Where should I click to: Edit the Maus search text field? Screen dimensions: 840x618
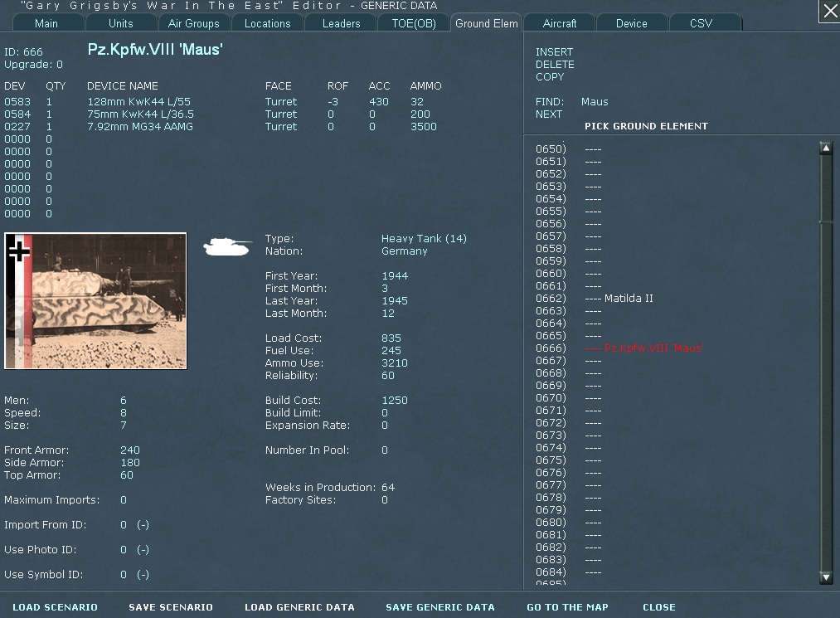click(595, 102)
